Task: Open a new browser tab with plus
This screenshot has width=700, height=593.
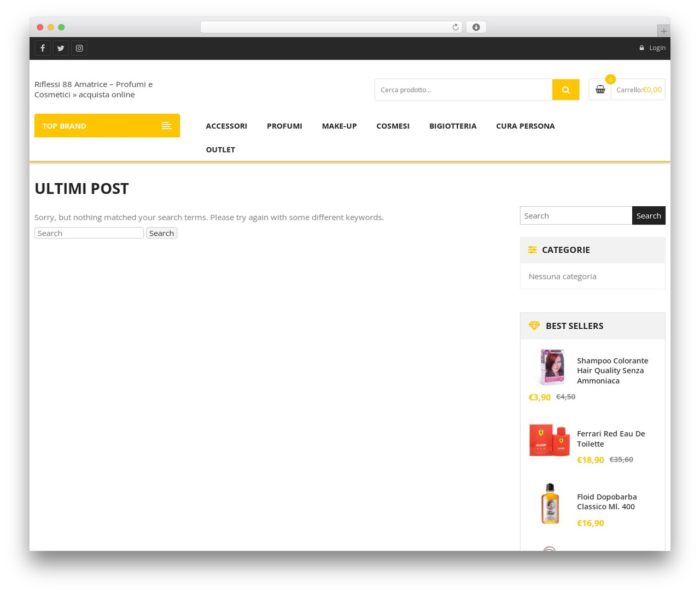Action: click(x=663, y=31)
